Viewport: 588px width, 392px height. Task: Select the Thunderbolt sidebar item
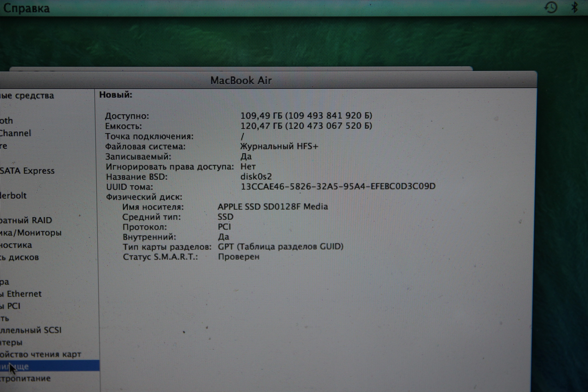click(13, 196)
